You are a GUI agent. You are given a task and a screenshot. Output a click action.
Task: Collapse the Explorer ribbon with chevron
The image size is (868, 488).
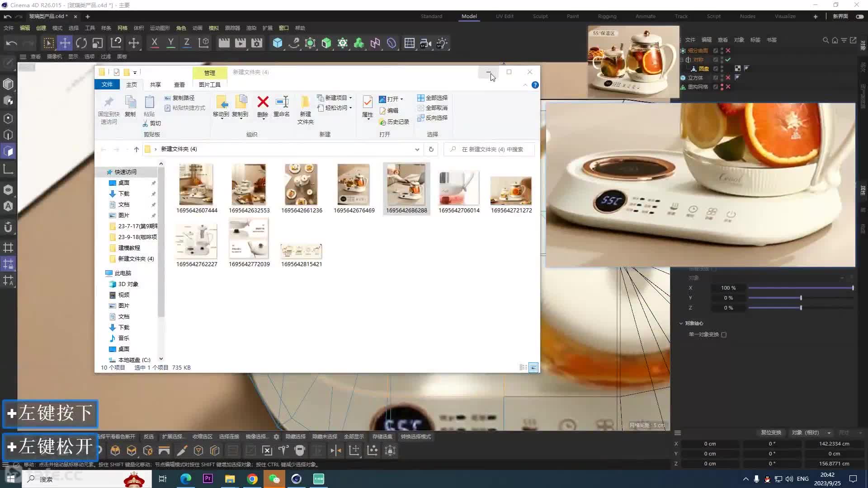click(525, 85)
